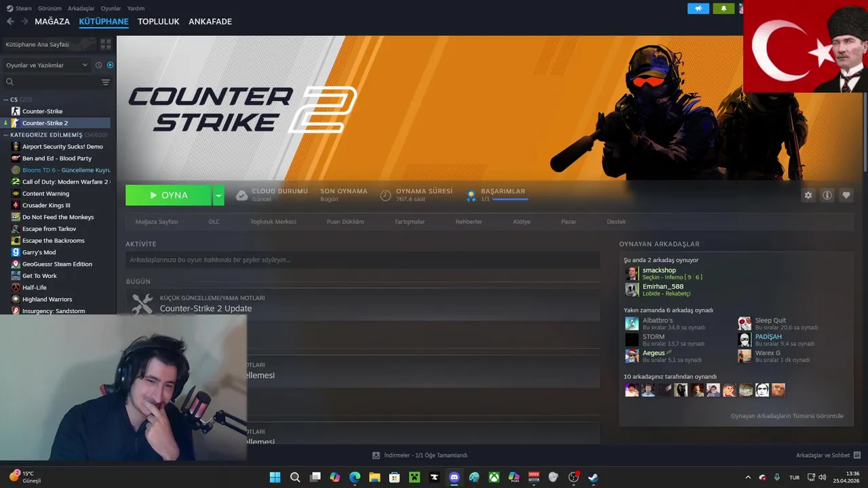Open the Oyunlar menu
The image size is (868, 488).
click(111, 8)
